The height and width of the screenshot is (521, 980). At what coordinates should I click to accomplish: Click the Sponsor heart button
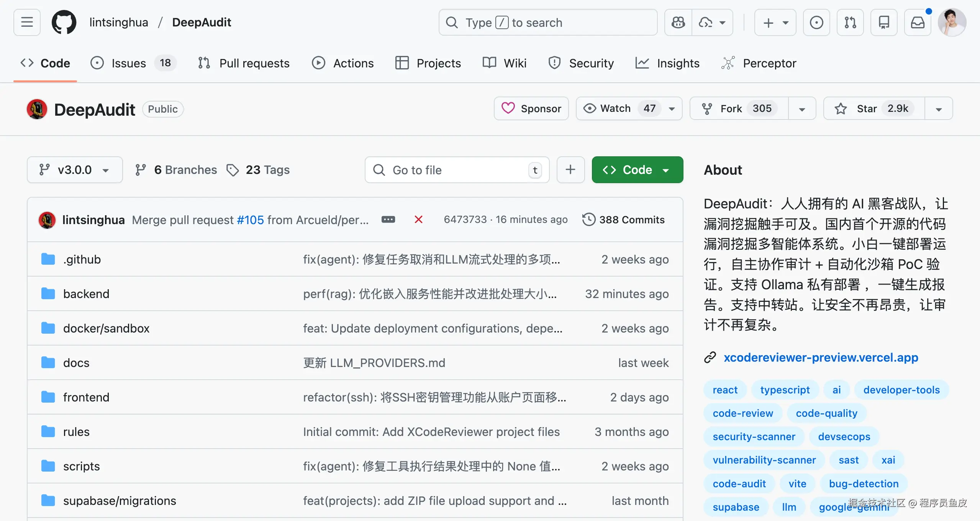531,109
